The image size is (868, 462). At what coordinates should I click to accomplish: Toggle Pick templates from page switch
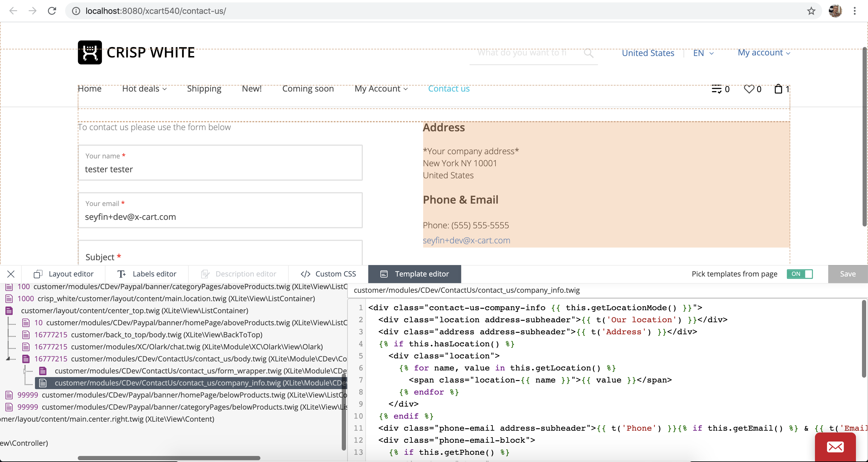click(800, 274)
